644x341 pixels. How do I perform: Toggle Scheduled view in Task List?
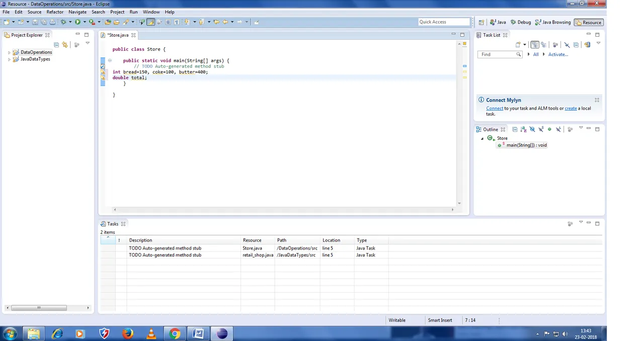pos(543,45)
